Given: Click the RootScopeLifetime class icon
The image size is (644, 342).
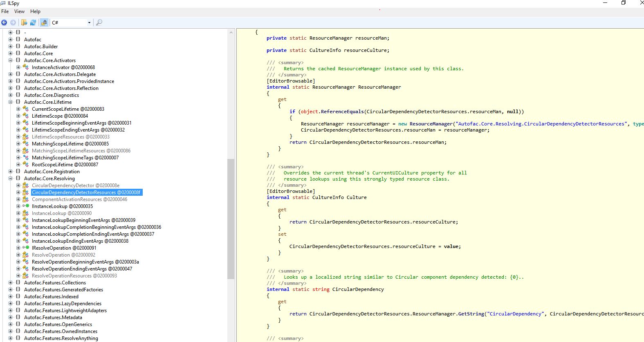Looking at the screenshot, I should coord(26,165).
